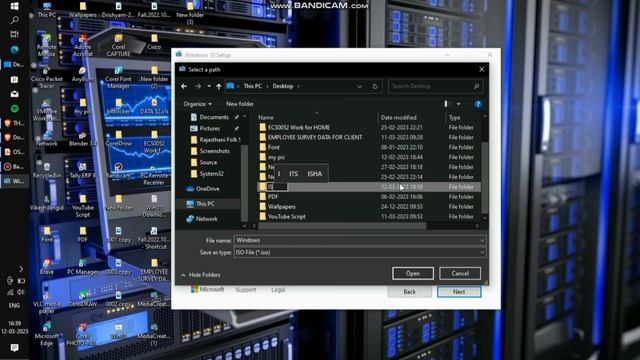
Task: Collapse the panel with Hide Folders
Action: click(x=200, y=275)
